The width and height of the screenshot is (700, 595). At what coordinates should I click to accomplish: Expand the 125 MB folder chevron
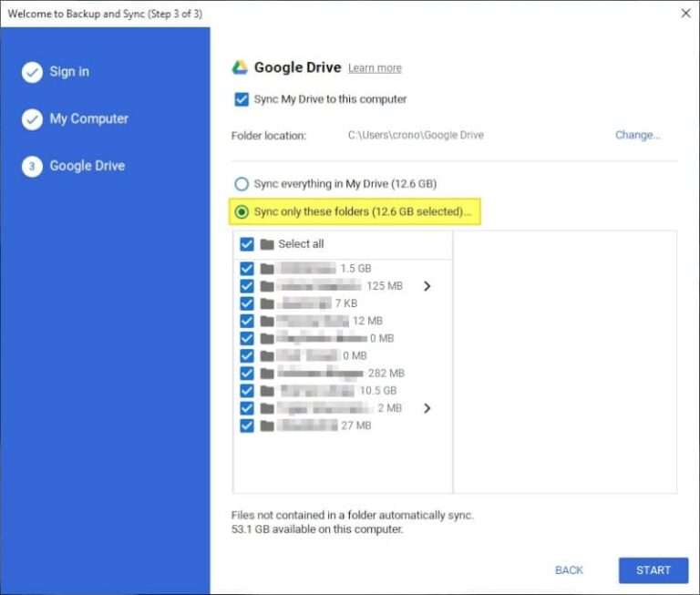tap(427, 286)
